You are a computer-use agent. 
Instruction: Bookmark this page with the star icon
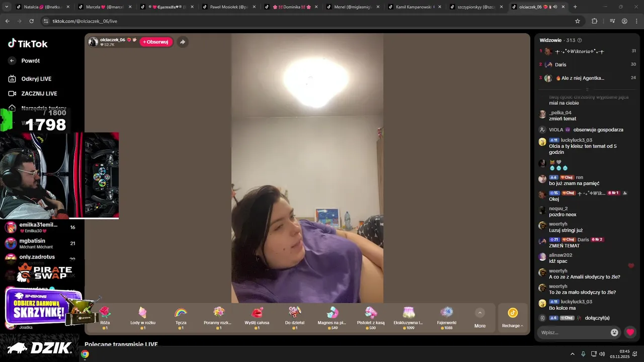pyautogui.click(x=578, y=21)
